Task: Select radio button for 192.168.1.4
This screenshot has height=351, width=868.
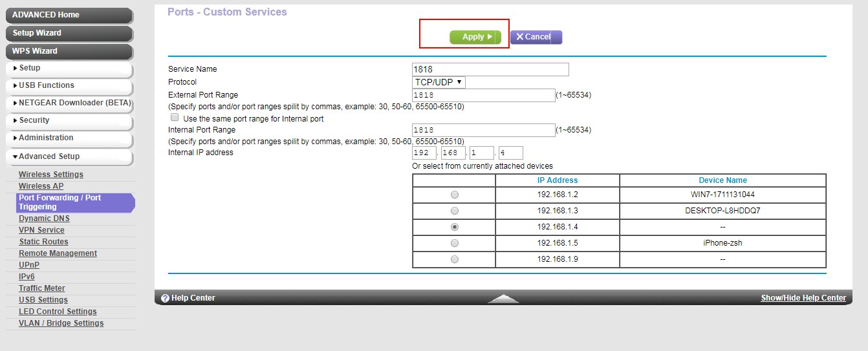Action: pyautogui.click(x=455, y=227)
